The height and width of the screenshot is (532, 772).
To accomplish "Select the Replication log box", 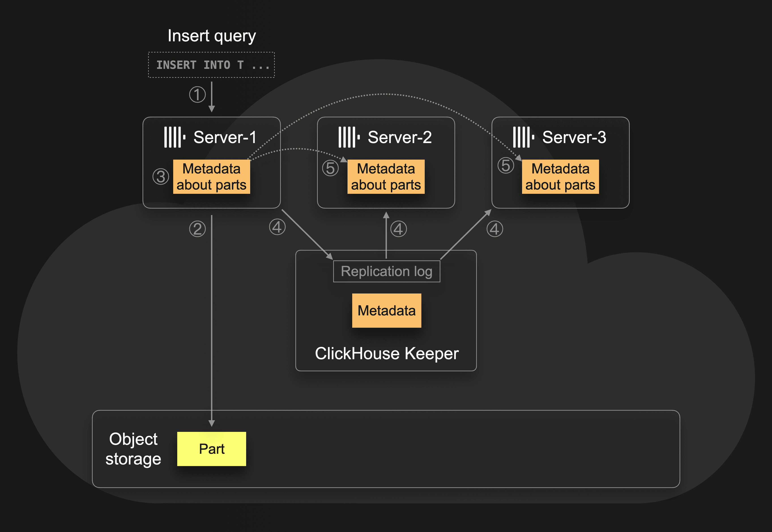I will [x=386, y=271].
